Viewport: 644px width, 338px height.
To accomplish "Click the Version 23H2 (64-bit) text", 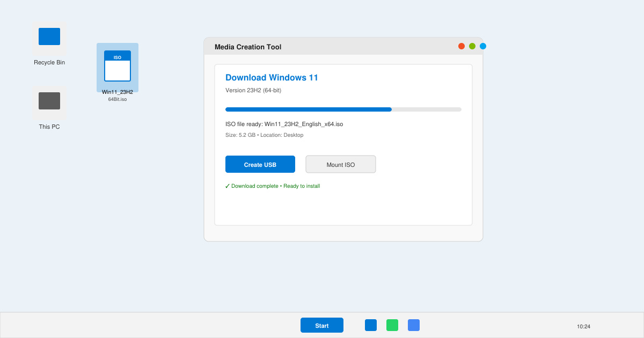I will (x=253, y=90).
